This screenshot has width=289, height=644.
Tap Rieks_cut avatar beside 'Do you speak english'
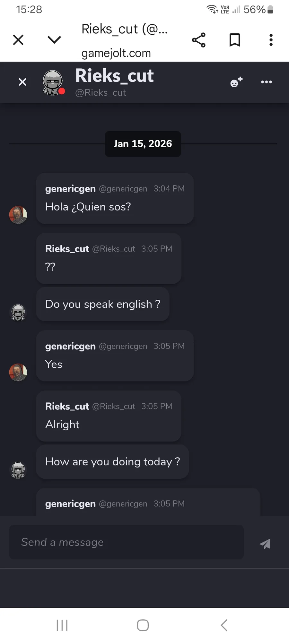pyautogui.click(x=18, y=312)
